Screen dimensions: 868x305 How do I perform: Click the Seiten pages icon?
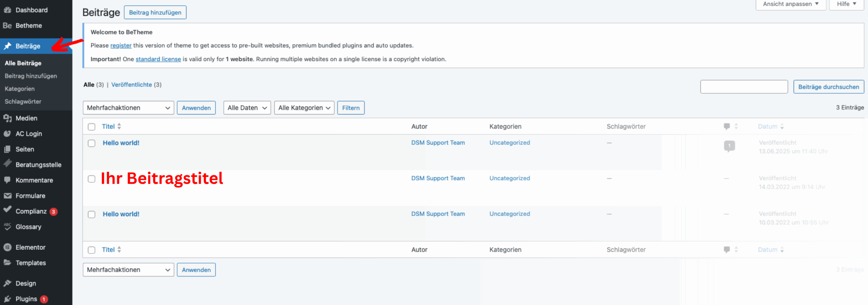7,149
